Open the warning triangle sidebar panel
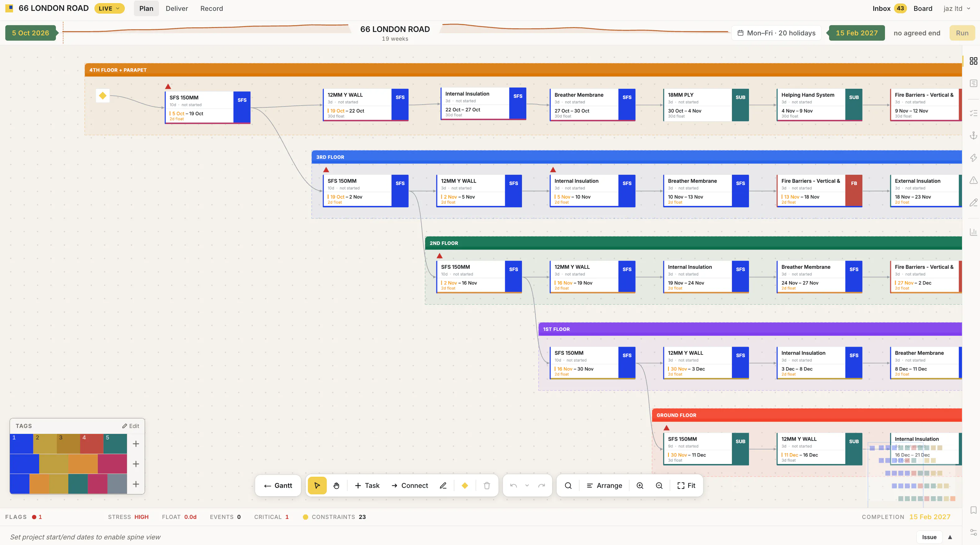This screenshot has height=545, width=980. pyautogui.click(x=973, y=180)
